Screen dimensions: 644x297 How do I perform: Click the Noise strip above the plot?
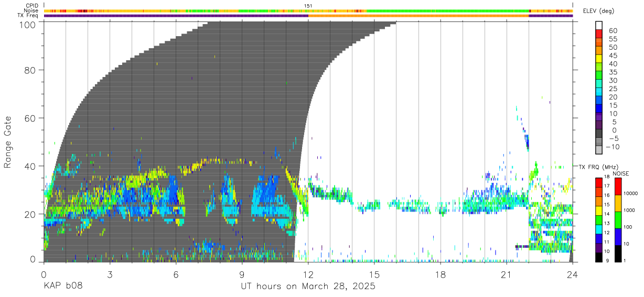tap(308, 10)
